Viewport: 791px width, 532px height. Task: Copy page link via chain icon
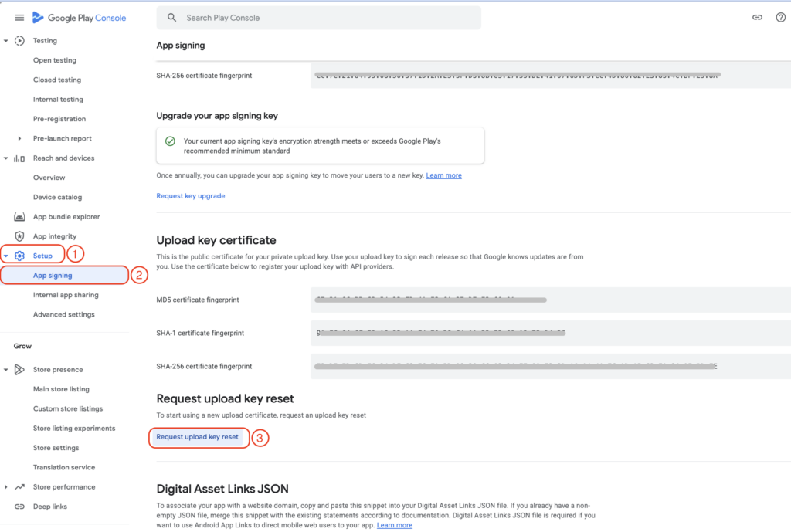coord(757,18)
